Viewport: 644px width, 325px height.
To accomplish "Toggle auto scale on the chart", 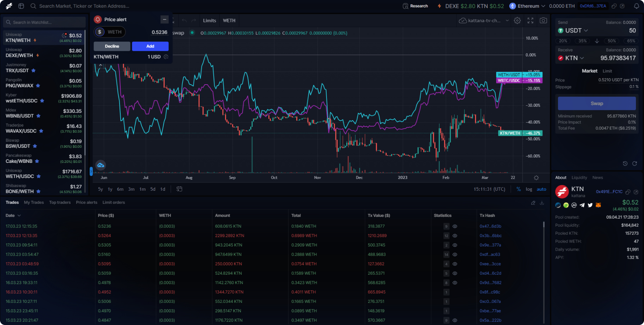I will (541, 189).
